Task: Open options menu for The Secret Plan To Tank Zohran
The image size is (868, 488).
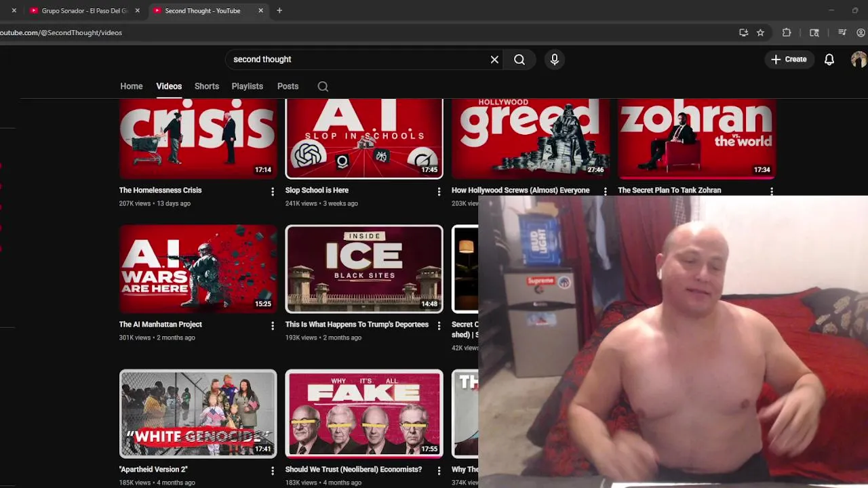Action: point(771,192)
